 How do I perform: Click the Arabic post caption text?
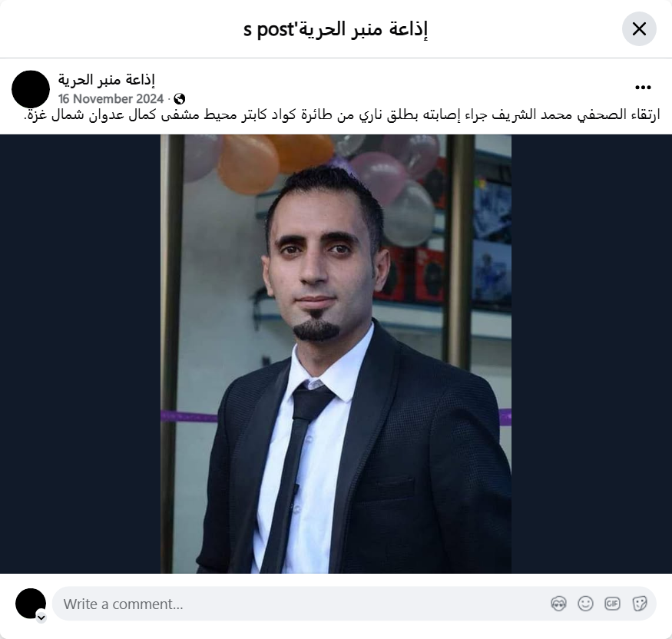click(x=342, y=115)
